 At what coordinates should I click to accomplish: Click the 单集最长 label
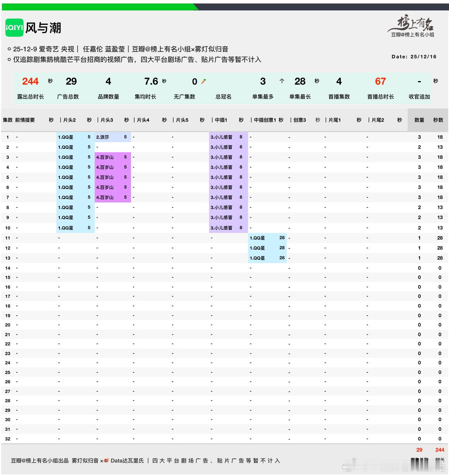point(300,97)
